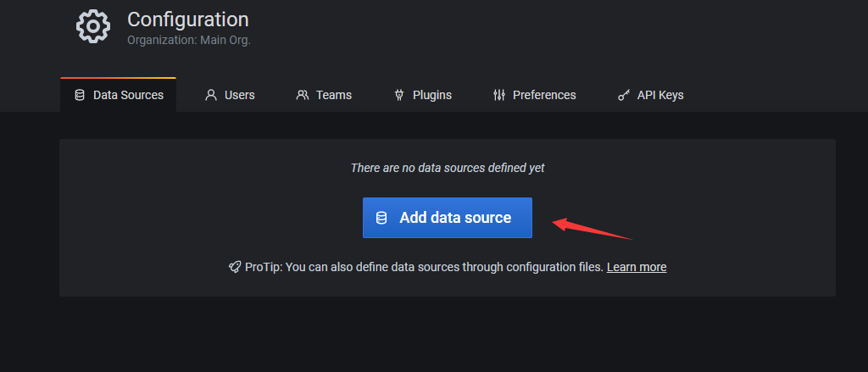Click the no data sources defined message

448,168
